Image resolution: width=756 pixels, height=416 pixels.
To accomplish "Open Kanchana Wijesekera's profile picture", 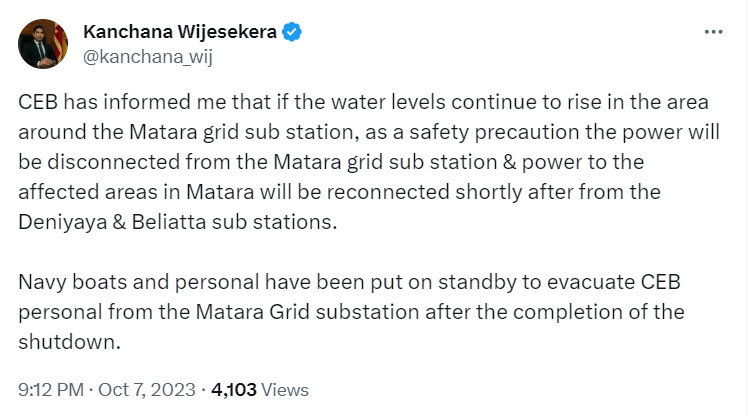I will (x=43, y=44).
